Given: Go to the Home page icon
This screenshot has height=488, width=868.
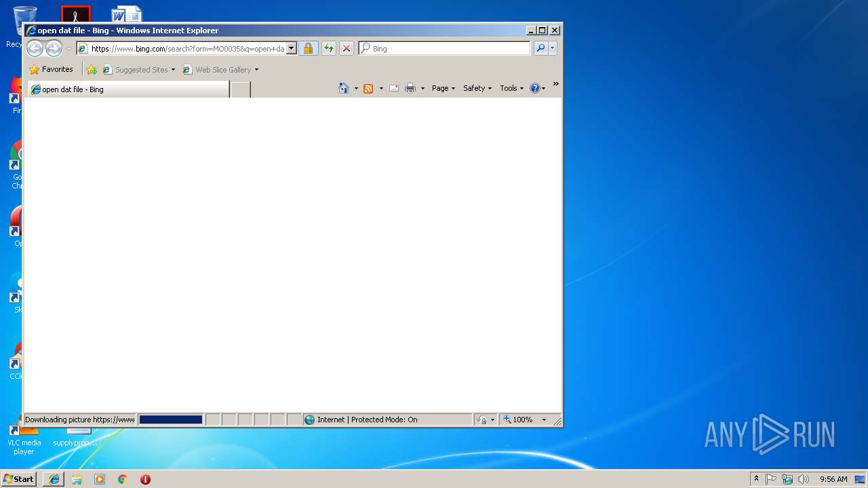Looking at the screenshot, I should tap(344, 88).
